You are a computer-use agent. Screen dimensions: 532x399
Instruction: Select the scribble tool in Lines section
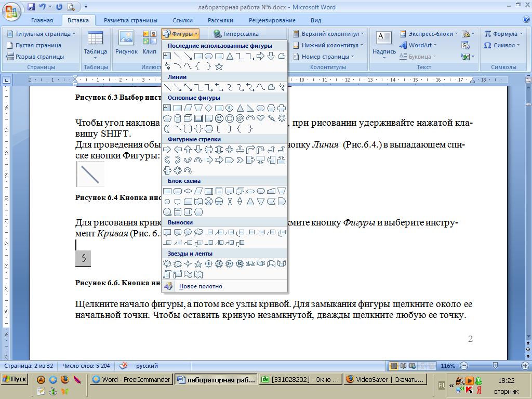[x=282, y=87]
